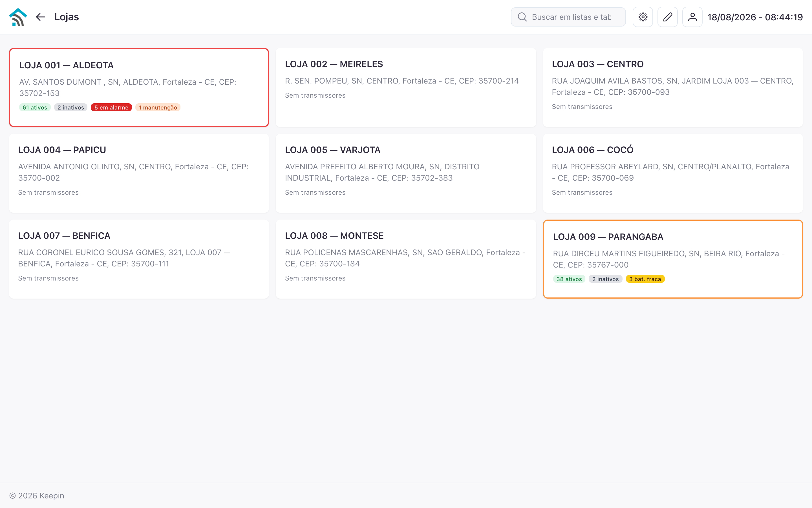Click the '1 manutenção' badge
Screen dimensions: 812x508
[x=158, y=108]
